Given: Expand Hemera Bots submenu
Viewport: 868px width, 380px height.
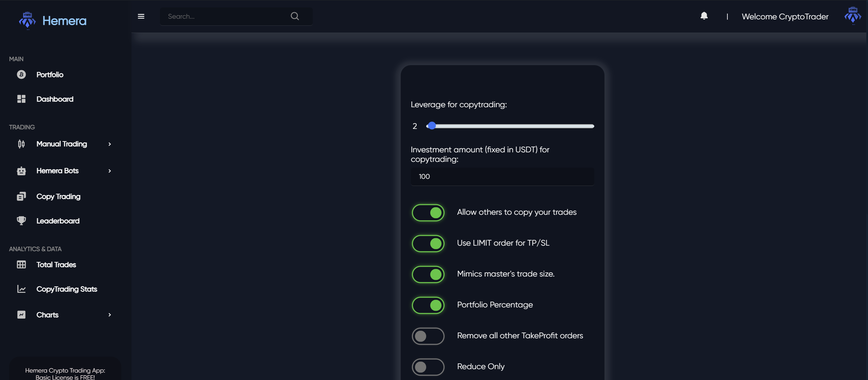Looking at the screenshot, I should coord(110,170).
